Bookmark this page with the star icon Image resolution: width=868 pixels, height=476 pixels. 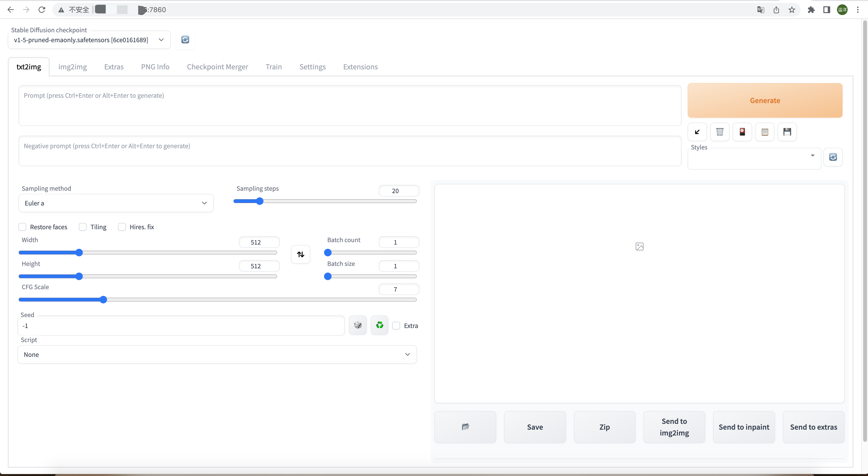tap(792, 10)
